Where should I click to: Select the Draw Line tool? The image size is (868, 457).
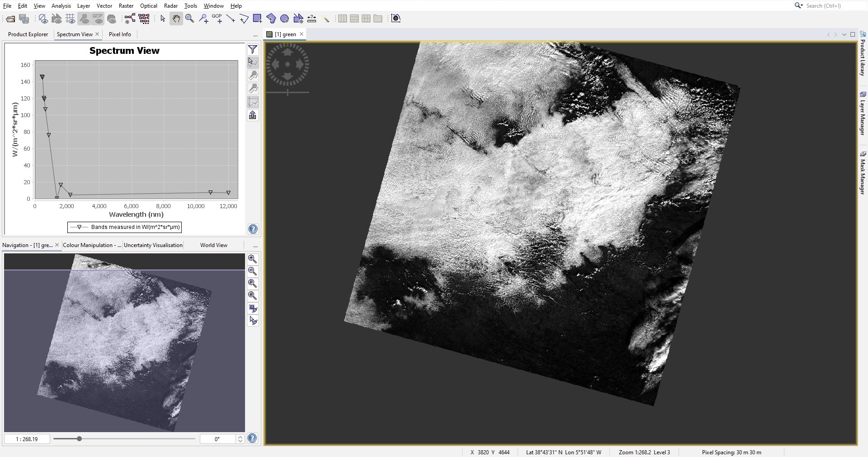(x=231, y=19)
